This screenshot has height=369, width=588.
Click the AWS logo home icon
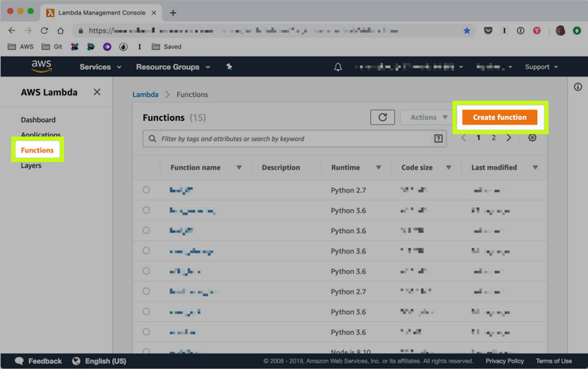[x=41, y=67]
